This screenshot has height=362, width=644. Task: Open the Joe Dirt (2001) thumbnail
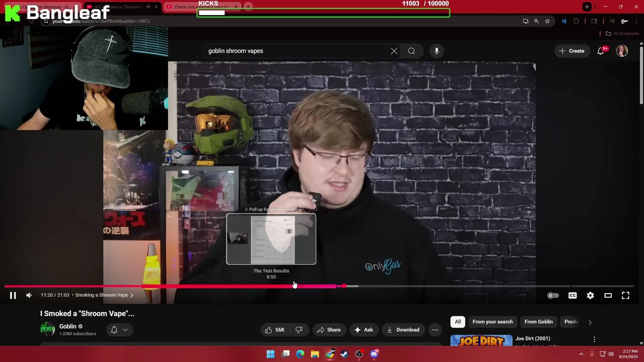point(481,340)
